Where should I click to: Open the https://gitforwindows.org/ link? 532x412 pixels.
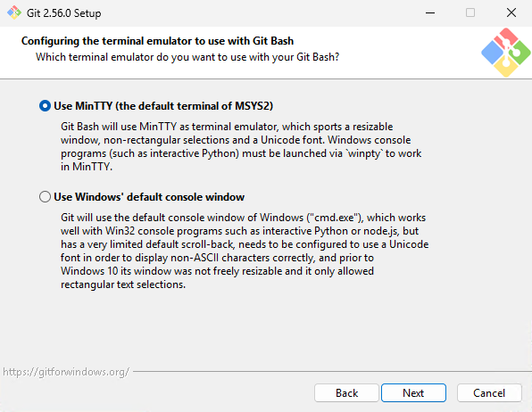tap(66, 372)
